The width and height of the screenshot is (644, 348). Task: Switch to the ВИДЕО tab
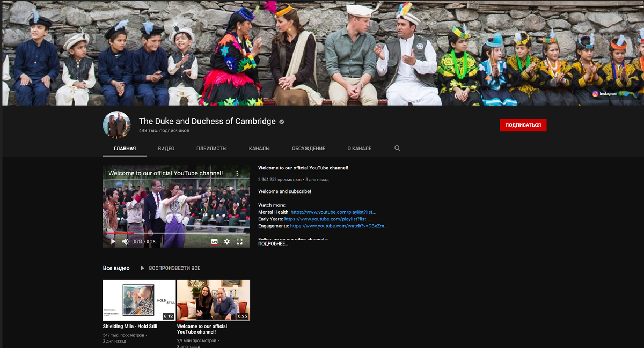166,149
